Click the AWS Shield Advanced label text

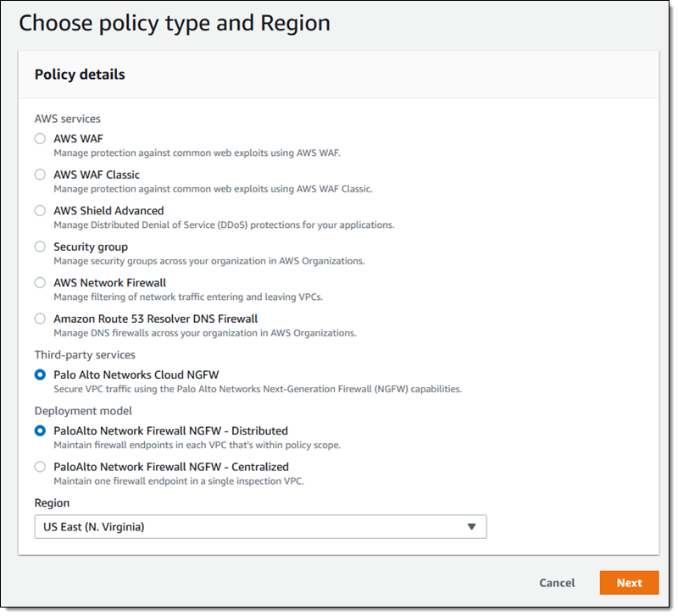point(108,211)
